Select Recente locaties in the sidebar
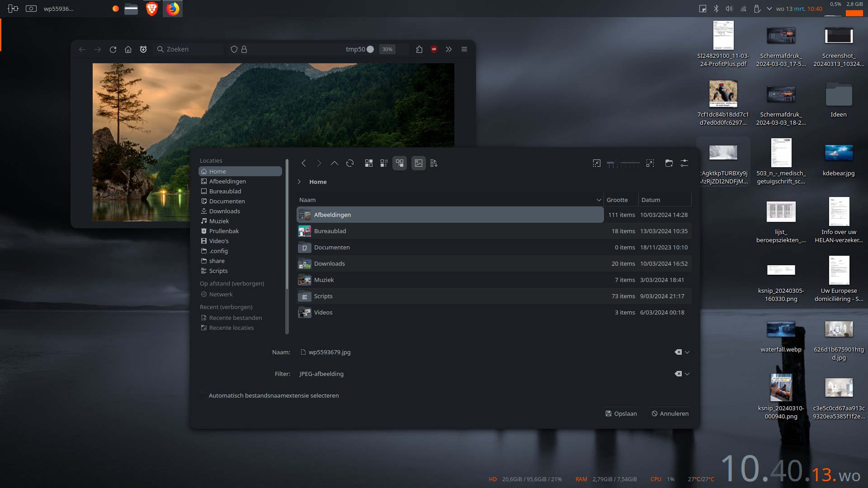Viewport: 868px width, 488px height. 240,328
